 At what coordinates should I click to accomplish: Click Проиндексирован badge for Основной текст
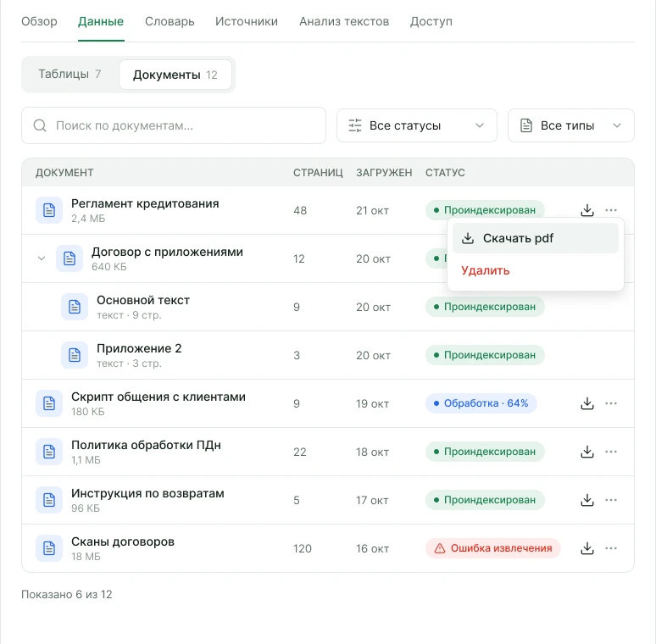[485, 307]
